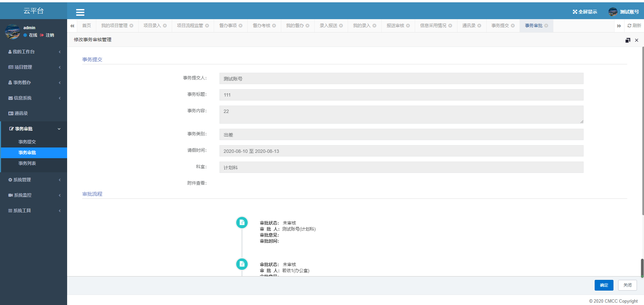Click the 科室 field showing 计划科
644x305 pixels.
click(401, 167)
